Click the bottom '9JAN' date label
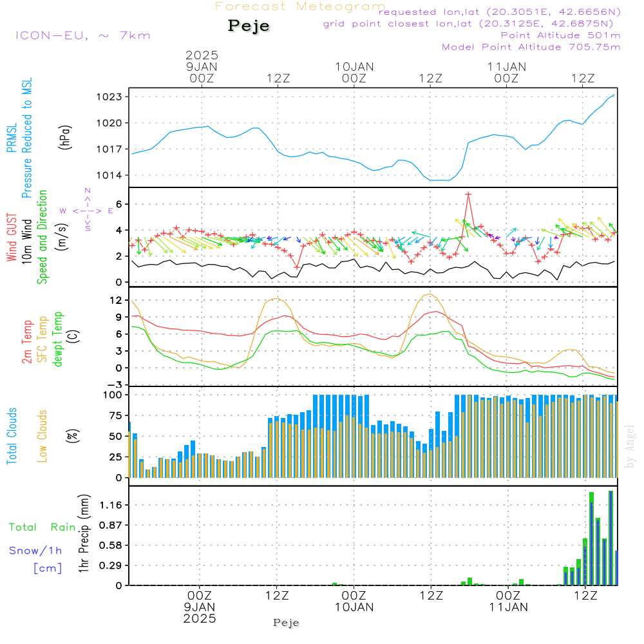The image size is (644, 644). pos(200,607)
